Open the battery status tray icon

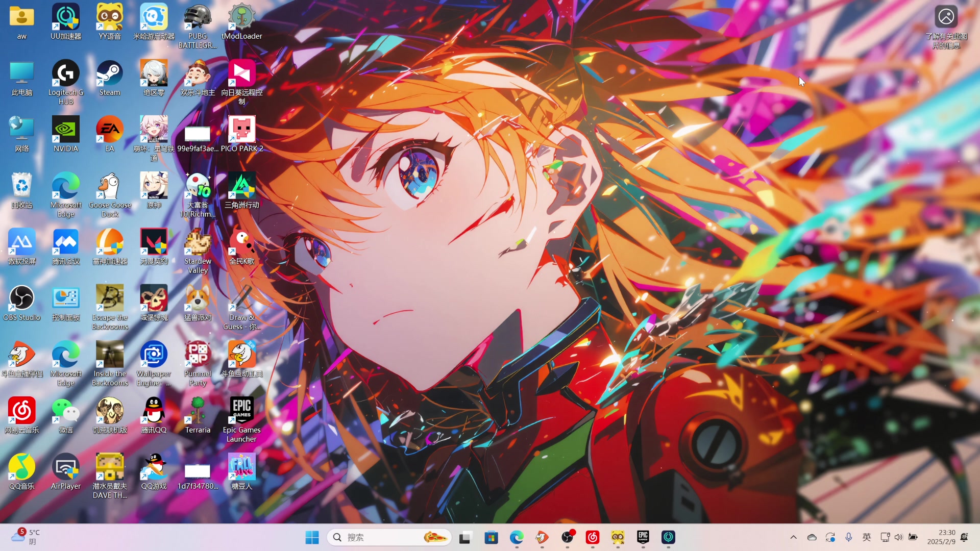coord(913,537)
